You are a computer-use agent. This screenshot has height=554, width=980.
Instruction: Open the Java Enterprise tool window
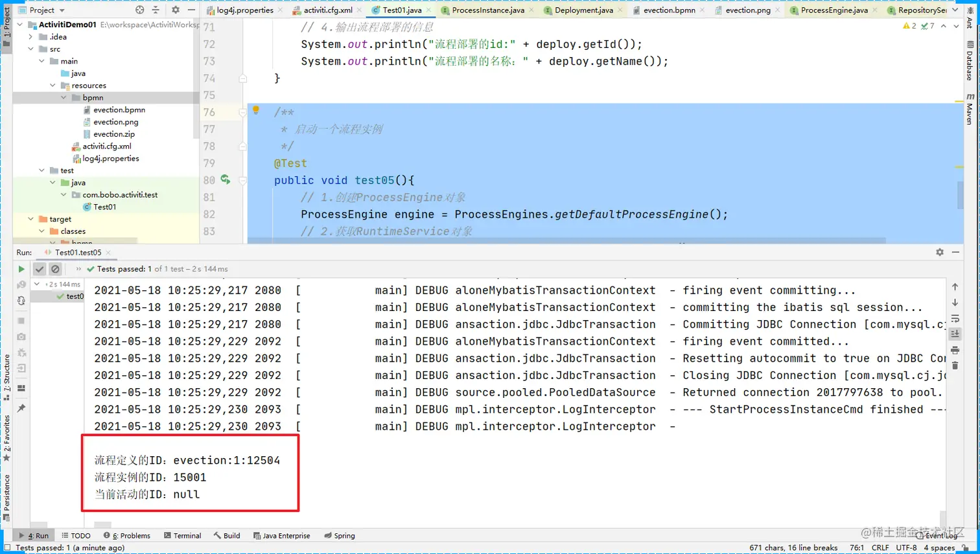click(x=281, y=536)
